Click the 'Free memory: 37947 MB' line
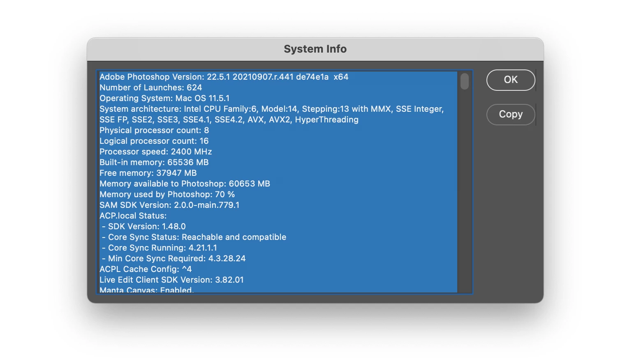This screenshot has height=364, width=625. [x=148, y=173]
